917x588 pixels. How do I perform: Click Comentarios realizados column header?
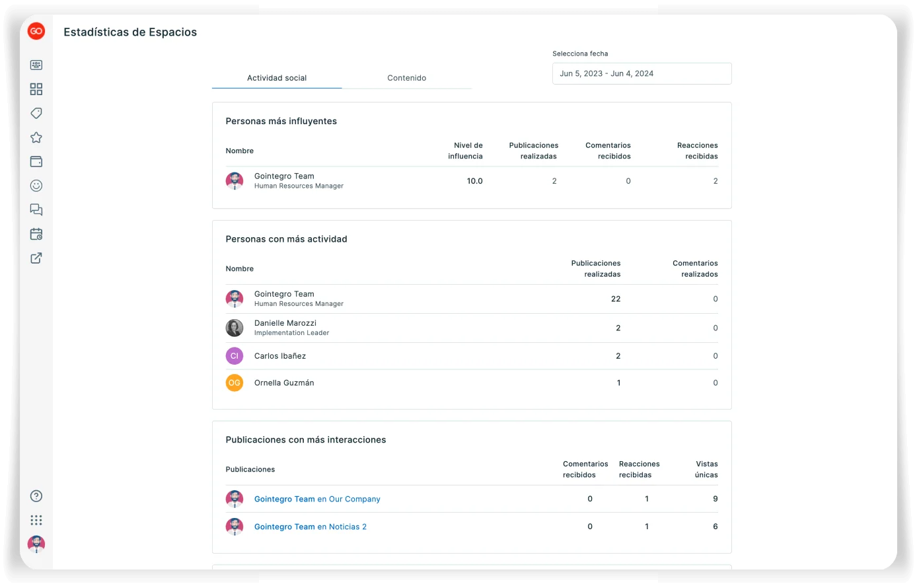pos(695,269)
